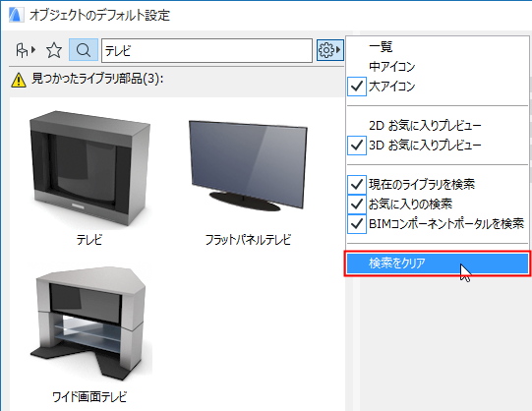Click the テレビ caption under the CRT thumbnail

coord(89,240)
